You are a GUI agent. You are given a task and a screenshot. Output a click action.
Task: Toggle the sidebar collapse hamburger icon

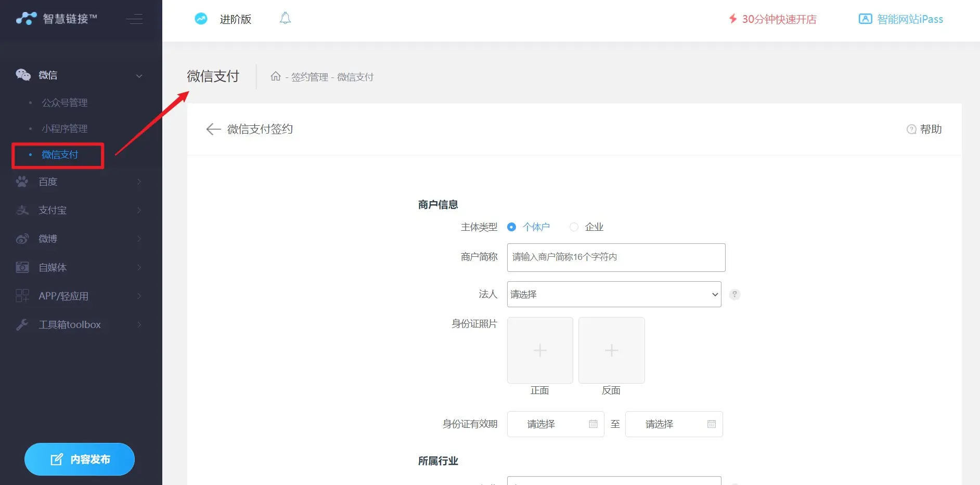coord(134,19)
